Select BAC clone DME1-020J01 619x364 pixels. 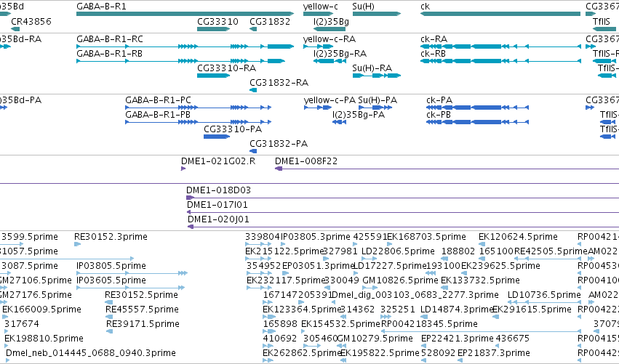pos(403,227)
